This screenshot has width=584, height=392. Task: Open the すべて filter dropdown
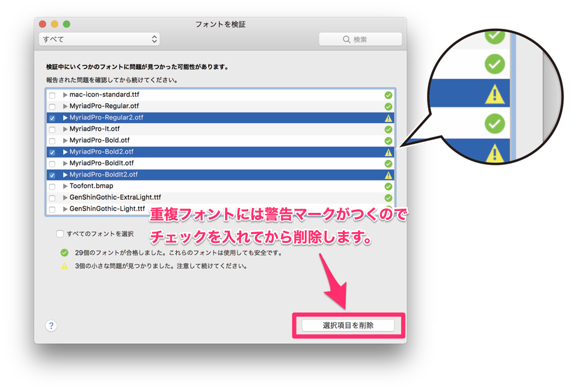[x=99, y=38]
